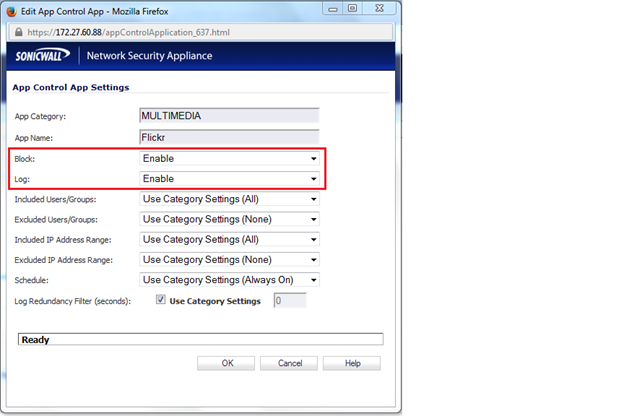
Task: Click the Log Redundancy Filter seconds field
Action: [288, 300]
